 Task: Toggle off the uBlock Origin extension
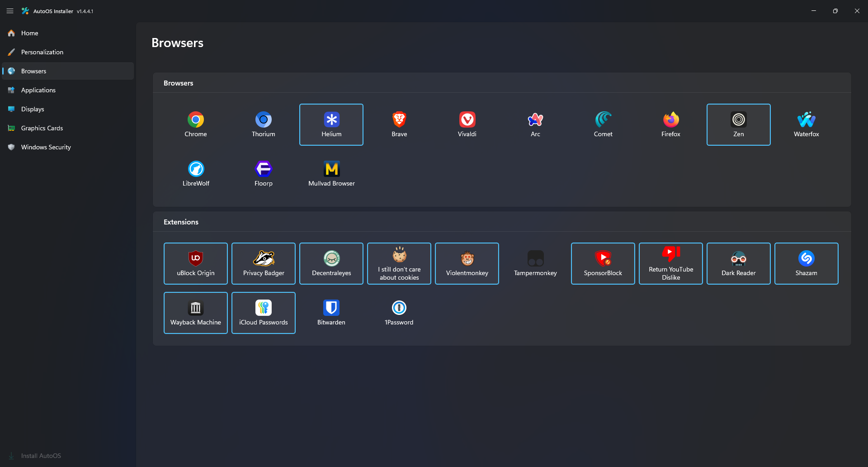pos(196,263)
